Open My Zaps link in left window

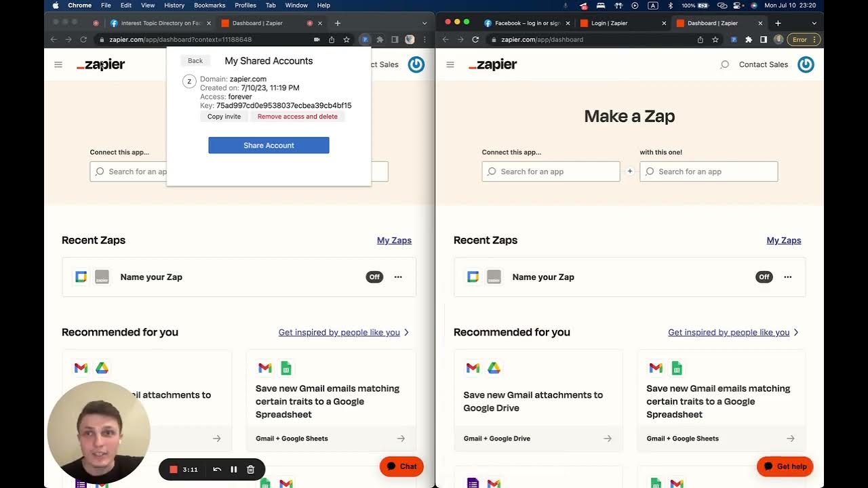click(x=394, y=240)
